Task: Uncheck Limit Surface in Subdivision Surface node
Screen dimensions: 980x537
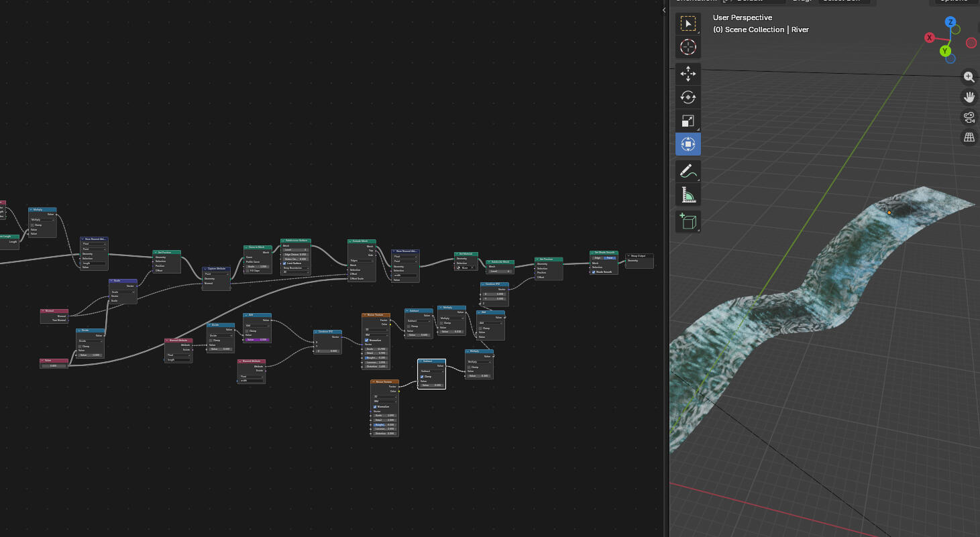Action: (x=284, y=263)
